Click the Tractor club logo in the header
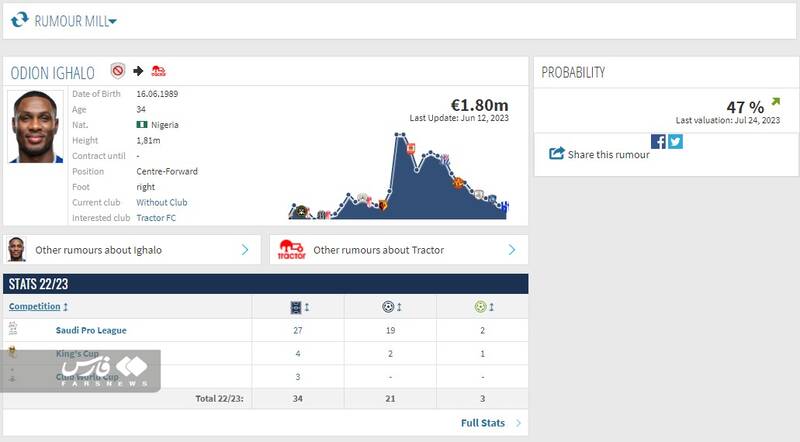Image resolution: width=800 pixels, height=442 pixels. (158, 72)
